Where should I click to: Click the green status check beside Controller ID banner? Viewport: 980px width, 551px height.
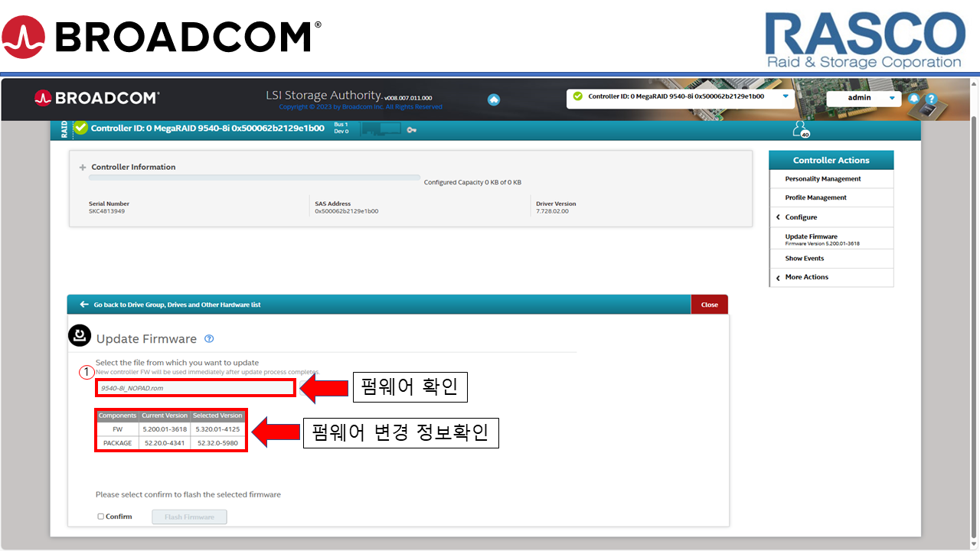[80, 128]
